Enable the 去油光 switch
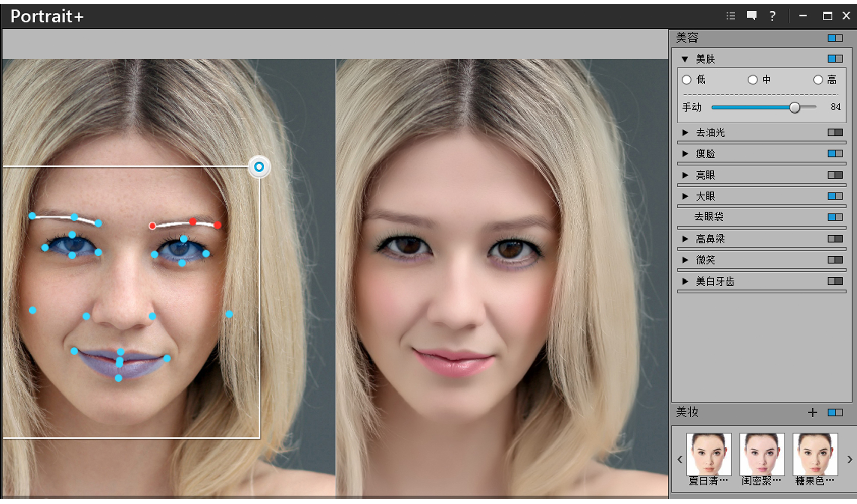Screen dimensions: 857x504 point(835,132)
